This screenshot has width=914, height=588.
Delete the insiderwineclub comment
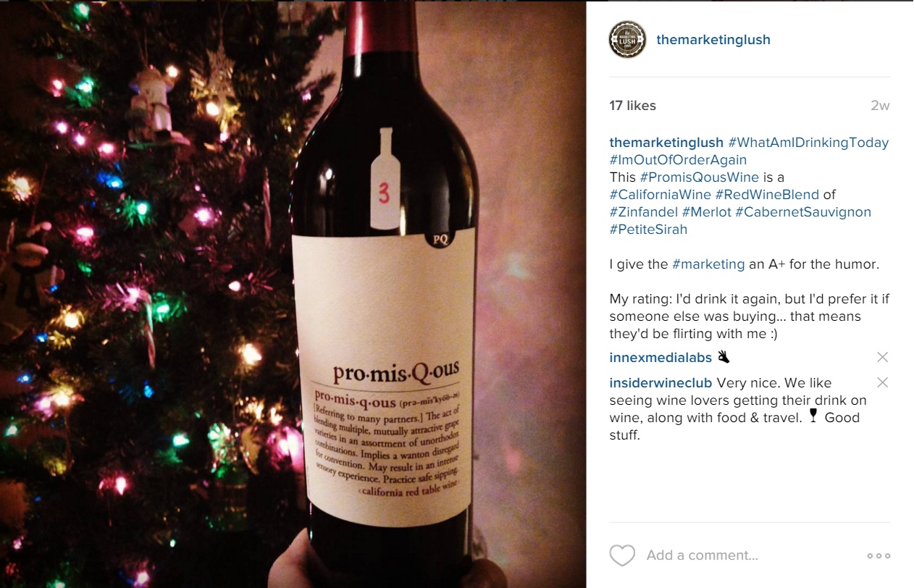(882, 382)
